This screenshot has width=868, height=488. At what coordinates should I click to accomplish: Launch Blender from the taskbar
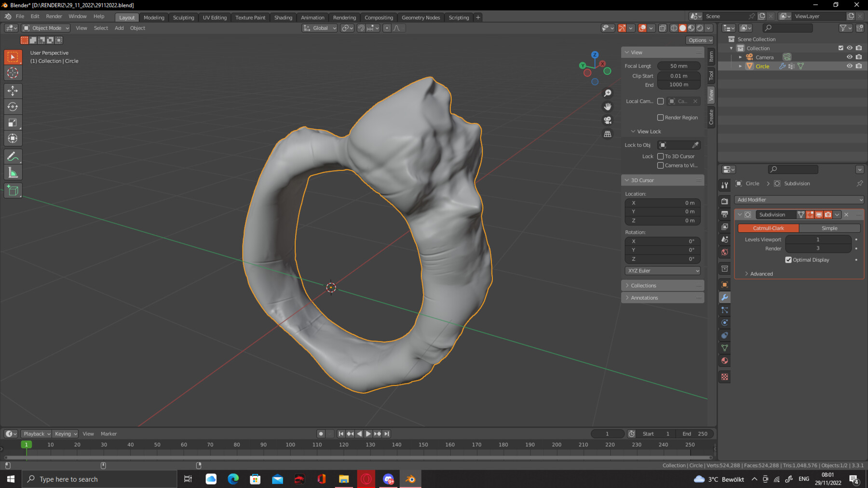(410, 478)
